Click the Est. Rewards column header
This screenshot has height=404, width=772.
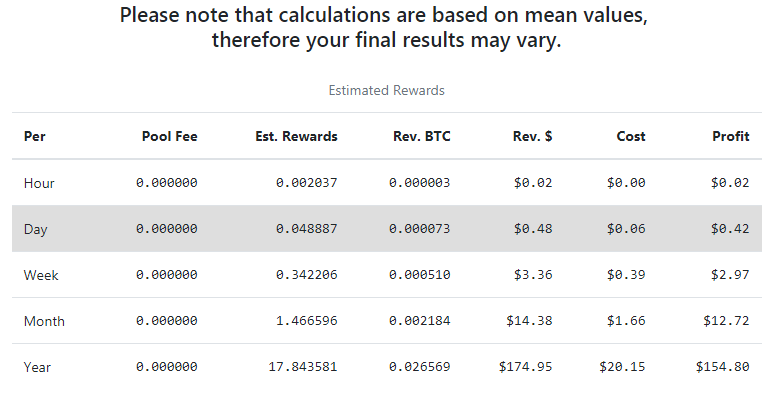click(x=296, y=136)
